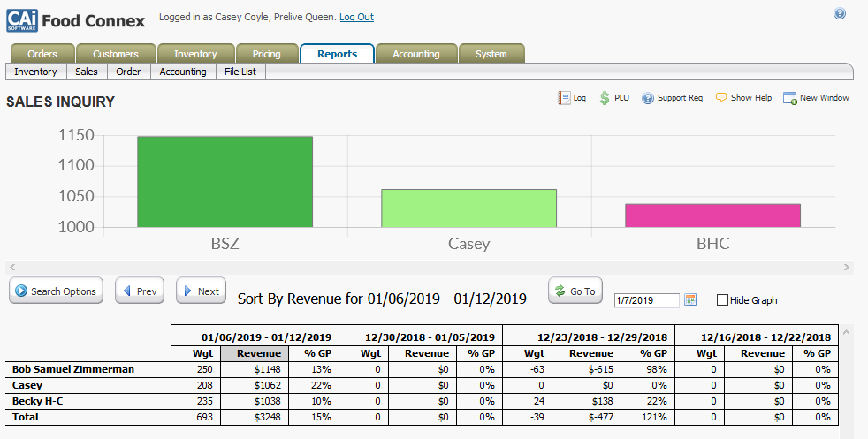
Task: Click the light green Casey bar
Action: pyautogui.click(x=468, y=208)
